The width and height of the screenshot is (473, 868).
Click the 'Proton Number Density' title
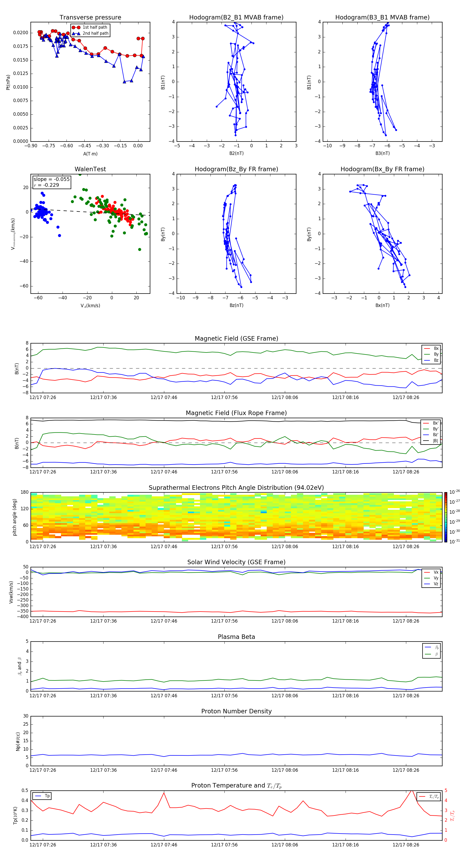click(x=236, y=711)
